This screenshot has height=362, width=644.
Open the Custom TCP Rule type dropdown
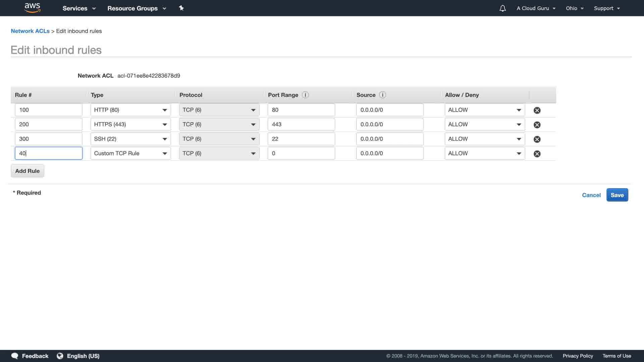pyautogui.click(x=130, y=153)
